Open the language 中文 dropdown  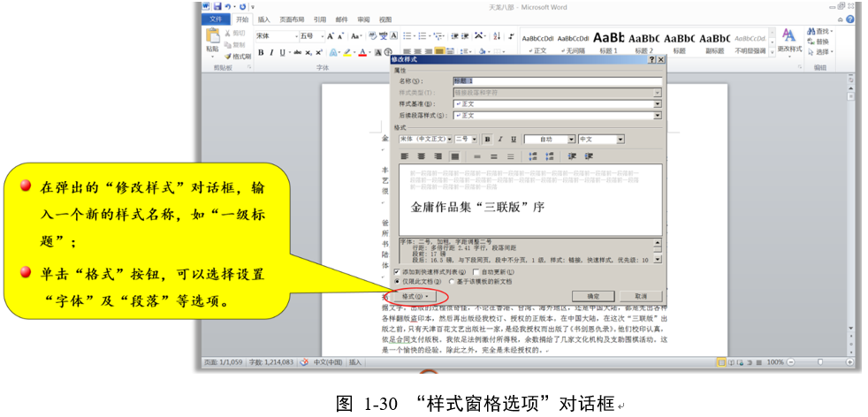(620, 140)
